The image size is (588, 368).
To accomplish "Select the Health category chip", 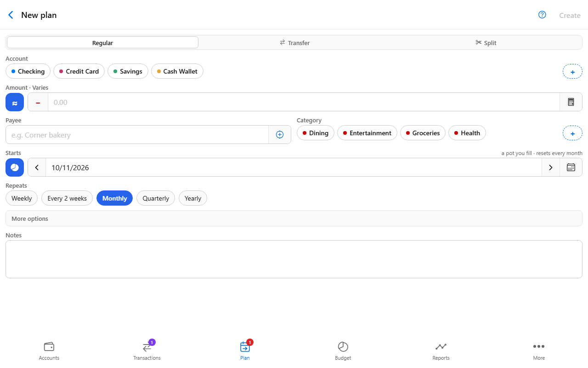I will [x=467, y=133].
